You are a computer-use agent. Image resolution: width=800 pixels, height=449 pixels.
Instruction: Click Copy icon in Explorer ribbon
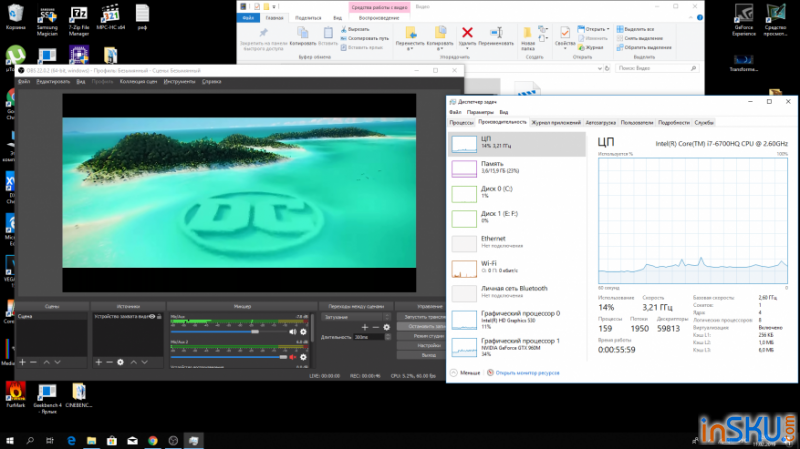[x=303, y=33]
